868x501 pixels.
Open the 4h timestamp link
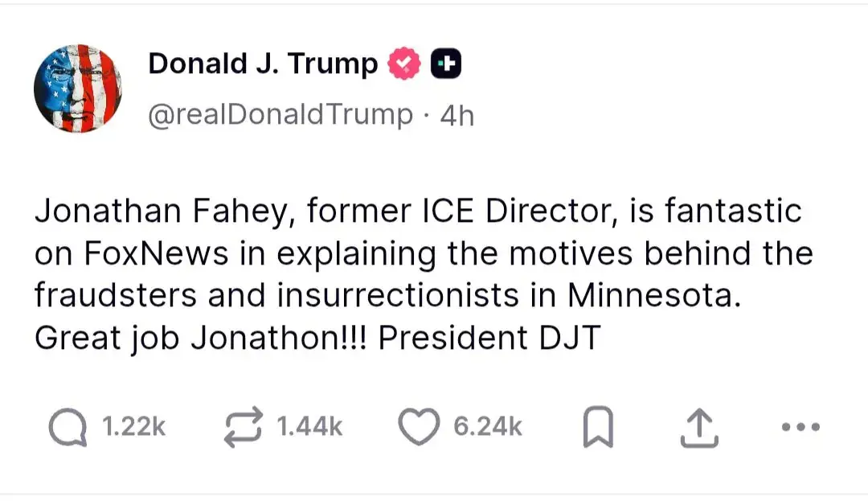coord(458,116)
